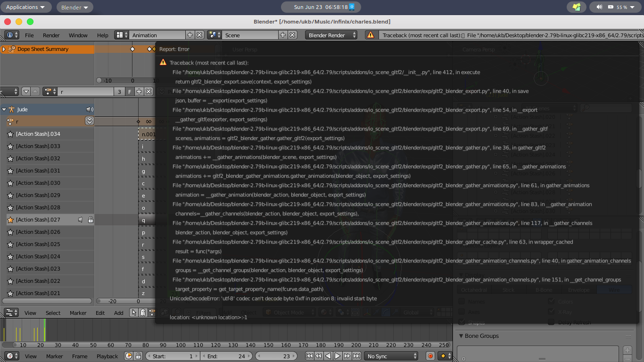Enable the X-Ray checkbox in Display panel
This screenshot has height=362, width=644.
tap(551, 312)
